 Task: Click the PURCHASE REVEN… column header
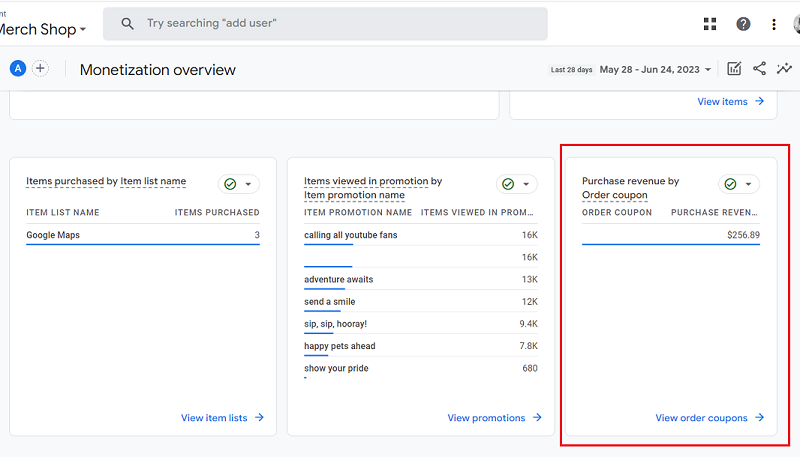714,212
